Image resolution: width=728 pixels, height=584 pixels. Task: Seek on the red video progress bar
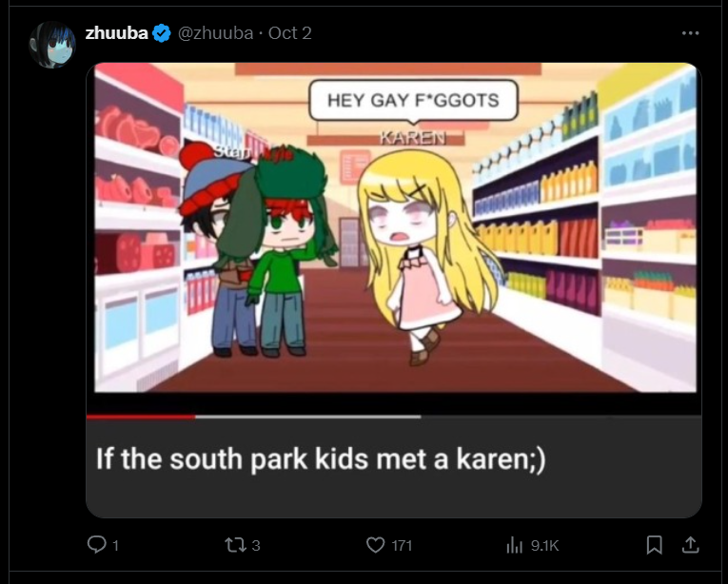click(x=141, y=417)
